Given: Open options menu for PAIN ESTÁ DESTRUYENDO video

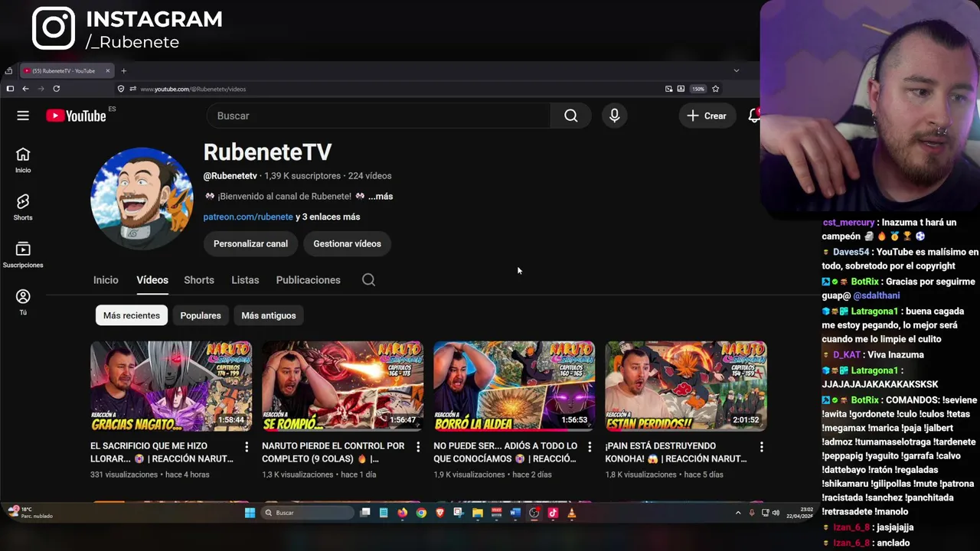Looking at the screenshot, I should 762,446.
